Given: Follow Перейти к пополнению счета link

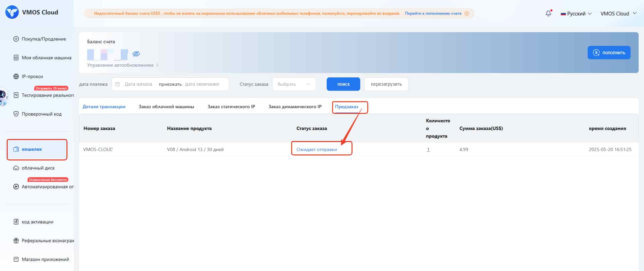Looking at the screenshot, I should [x=433, y=13].
